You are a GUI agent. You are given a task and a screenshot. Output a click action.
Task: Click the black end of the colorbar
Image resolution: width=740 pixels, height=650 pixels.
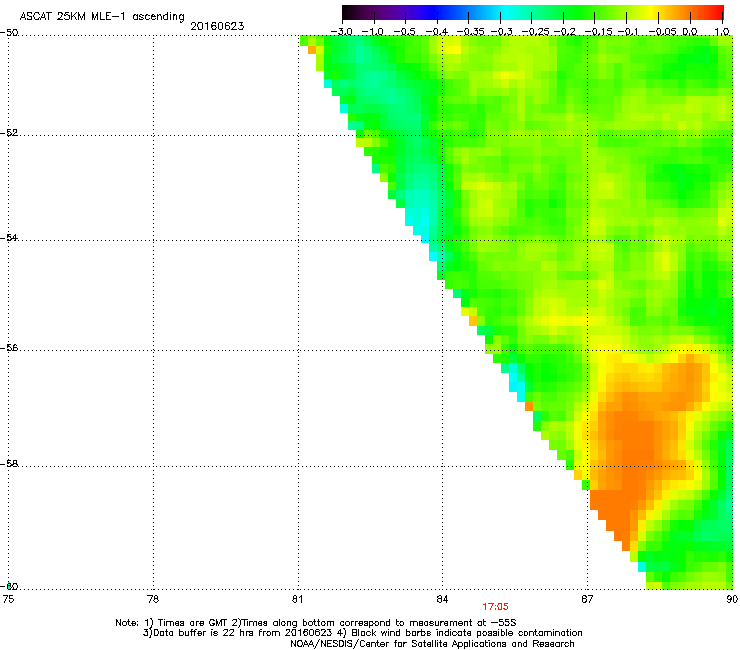coord(347,13)
